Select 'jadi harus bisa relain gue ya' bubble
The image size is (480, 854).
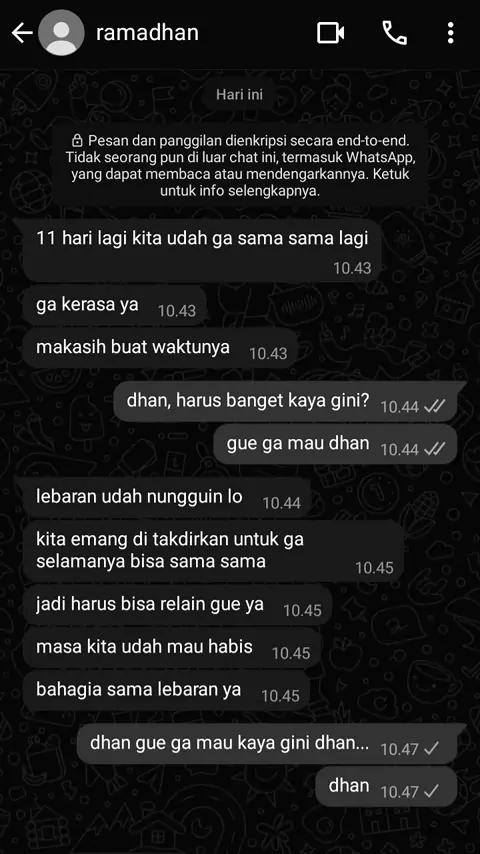(177, 605)
